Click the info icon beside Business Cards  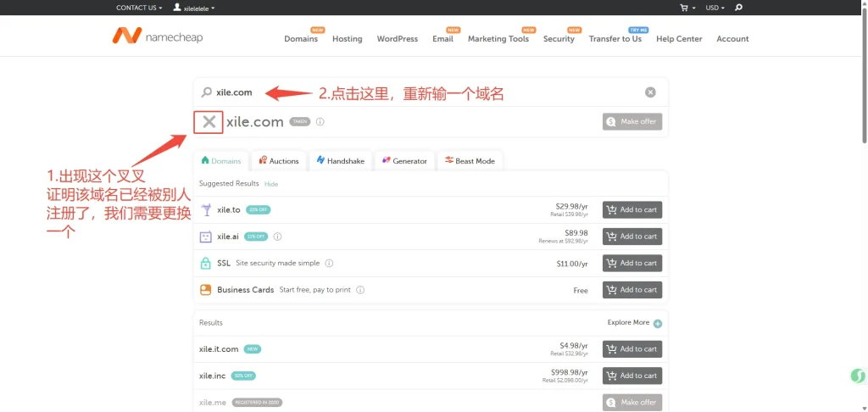pos(360,290)
